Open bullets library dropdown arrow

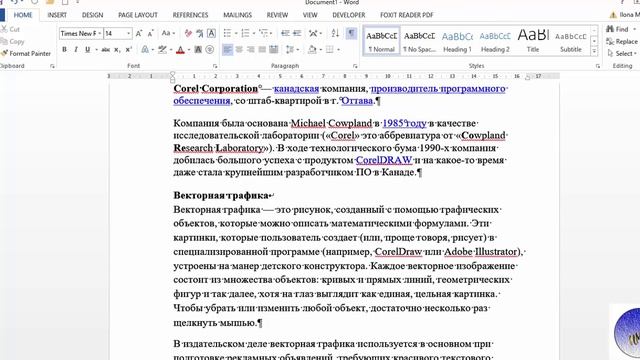coord(236,33)
